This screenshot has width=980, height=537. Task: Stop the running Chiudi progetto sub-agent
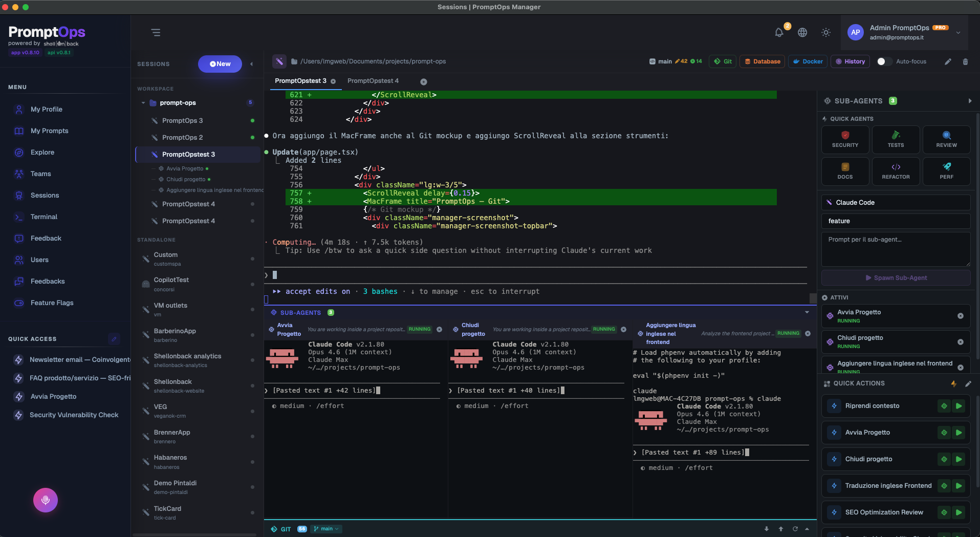tap(960, 341)
